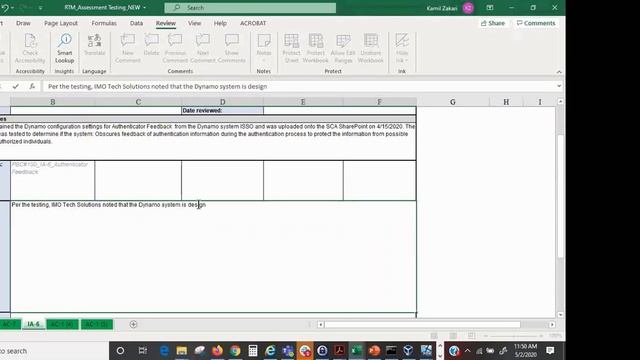Viewport: 640px width, 360px height.
Task: Choose Delete comment in ribbon
Action: (x=151, y=45)
